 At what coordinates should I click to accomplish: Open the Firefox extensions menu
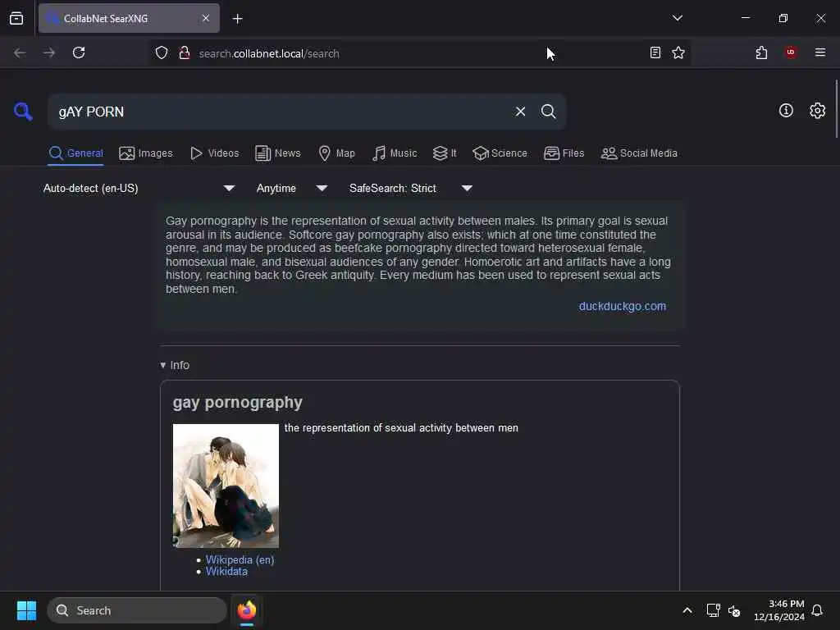[761, 52]
